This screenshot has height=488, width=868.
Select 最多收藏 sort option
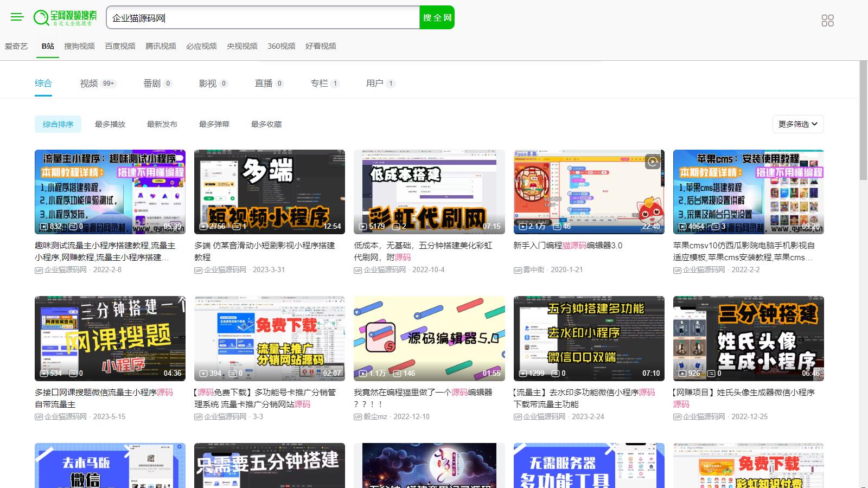[266, 124]
